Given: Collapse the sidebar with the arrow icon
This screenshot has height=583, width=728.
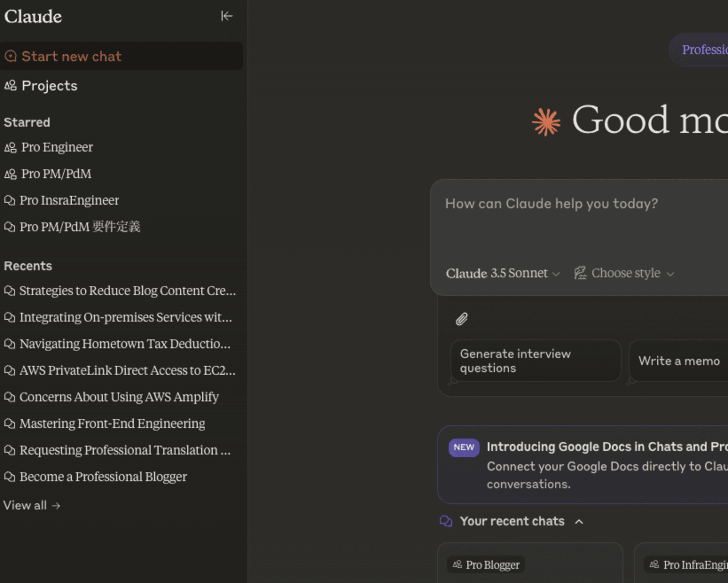Looking at the screenshot, I should tap(226, 16).
